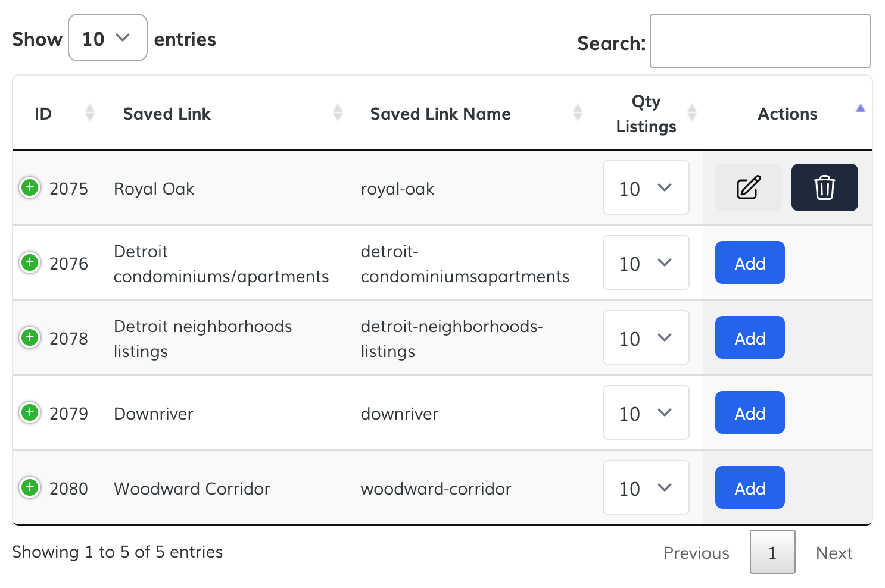The image size is (885, 588).
Task: Open the Show entries count dropdown
Action: [107, 38]
